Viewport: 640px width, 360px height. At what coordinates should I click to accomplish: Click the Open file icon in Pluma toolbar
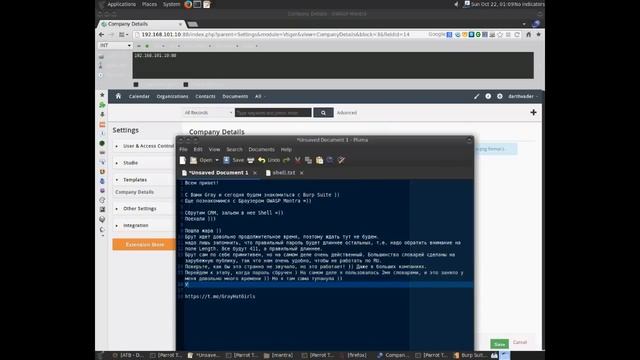coord(193,160)
